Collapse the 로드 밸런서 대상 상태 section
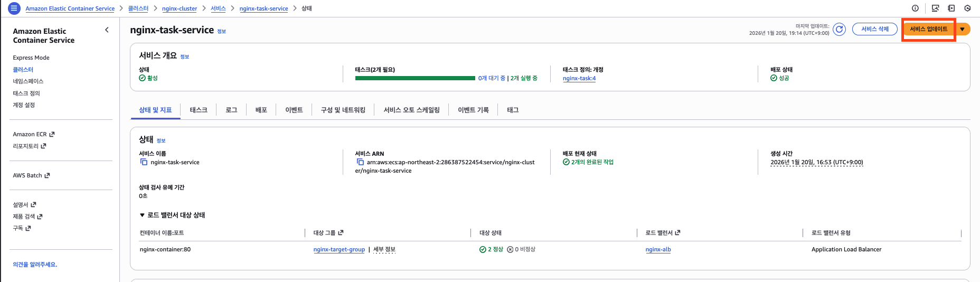Image resolution: width=980 pixels, height=282 pixels. coord(142,215)
